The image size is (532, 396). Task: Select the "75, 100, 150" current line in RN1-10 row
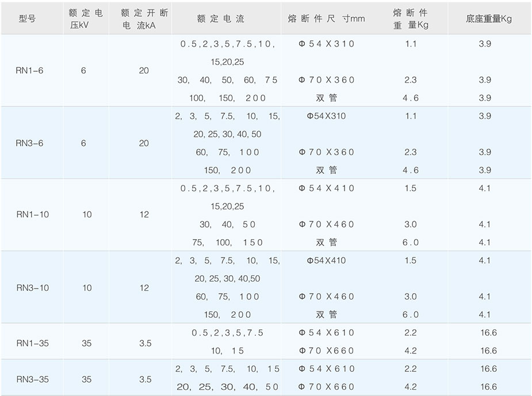click(228, 243)
